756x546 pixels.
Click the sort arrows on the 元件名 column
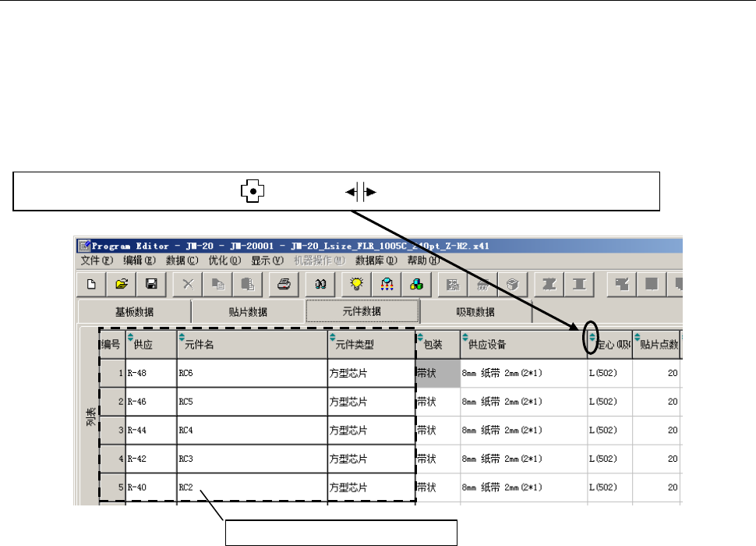(182, 337)
